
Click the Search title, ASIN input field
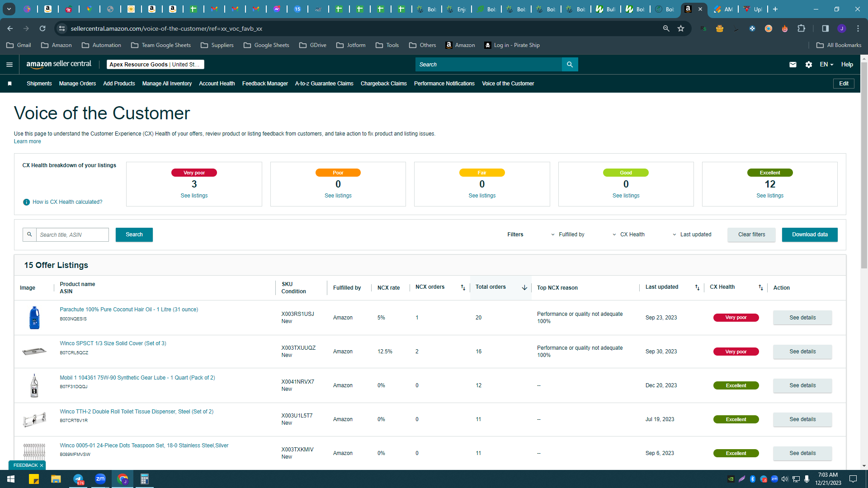click(x=72, y=235)
